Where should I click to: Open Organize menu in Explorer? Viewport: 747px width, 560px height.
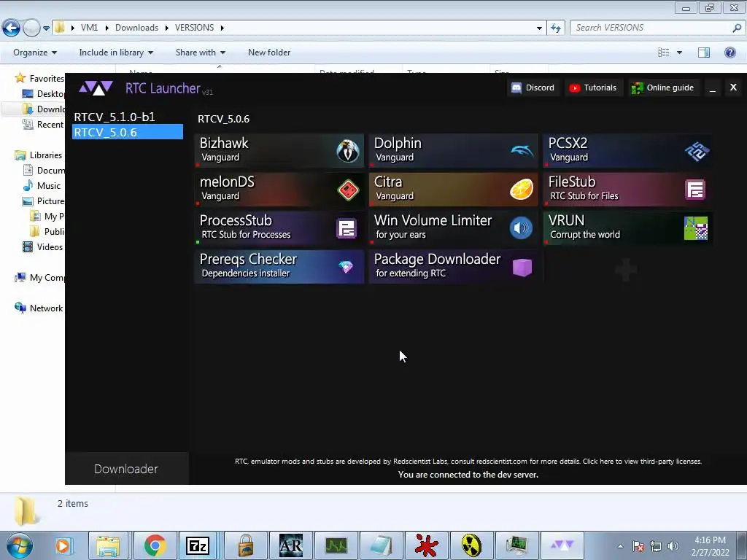(35, 52)
